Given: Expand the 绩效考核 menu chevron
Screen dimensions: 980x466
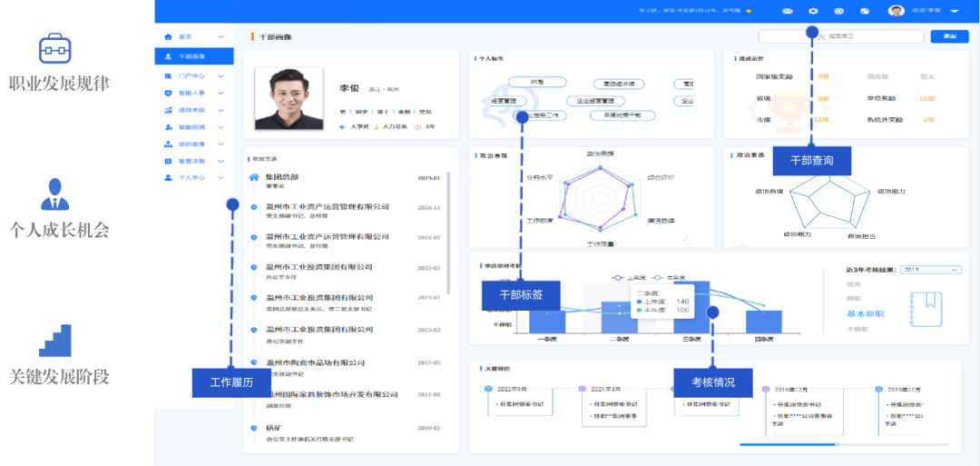Looking at the screenshot, I should (220, 110).
